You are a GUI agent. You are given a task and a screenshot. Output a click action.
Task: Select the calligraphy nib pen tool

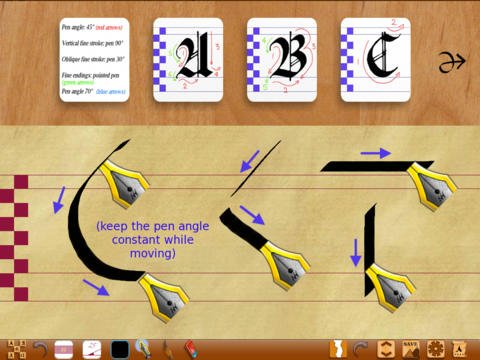pyautogui.click(x=144, y=349)
